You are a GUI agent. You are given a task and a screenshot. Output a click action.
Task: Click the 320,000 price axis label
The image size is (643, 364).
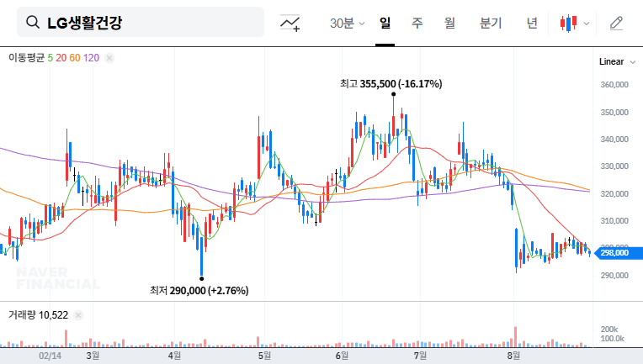pos(614,193)
